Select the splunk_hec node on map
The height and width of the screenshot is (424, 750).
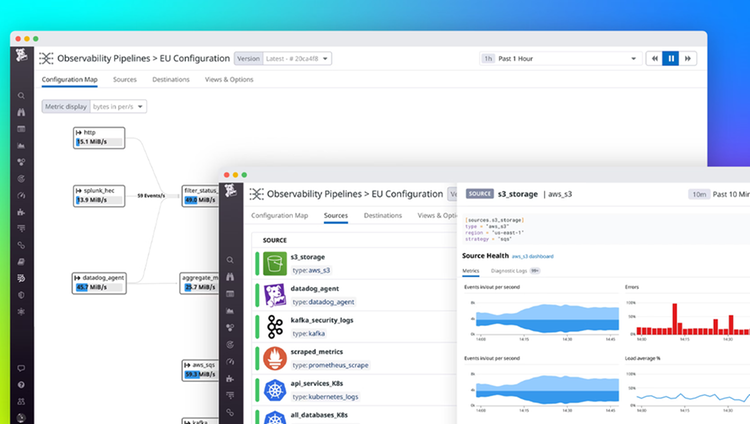99,196
